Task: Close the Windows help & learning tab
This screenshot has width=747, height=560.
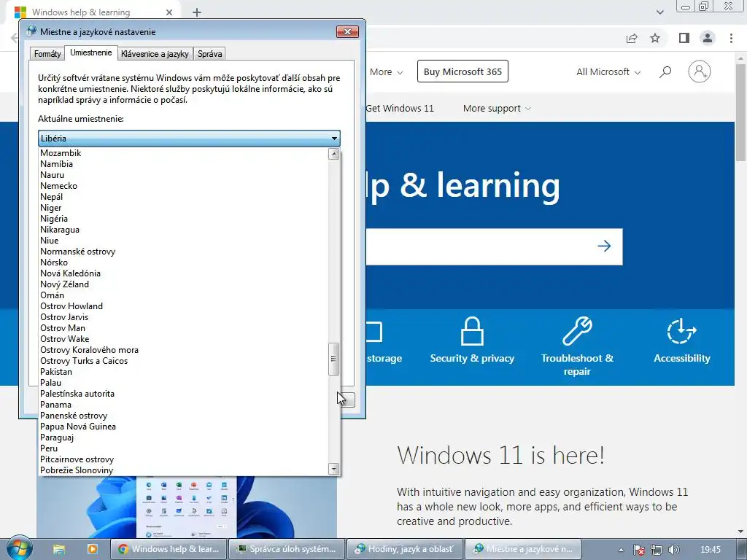Action: coord(169,12)
